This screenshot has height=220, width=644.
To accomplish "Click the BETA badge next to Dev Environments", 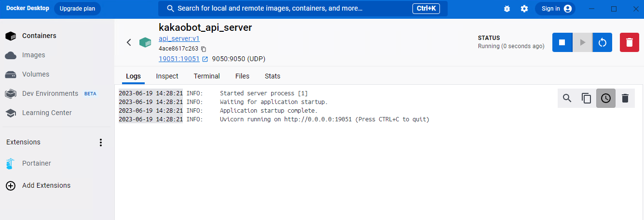I will [x=90, y=94].
